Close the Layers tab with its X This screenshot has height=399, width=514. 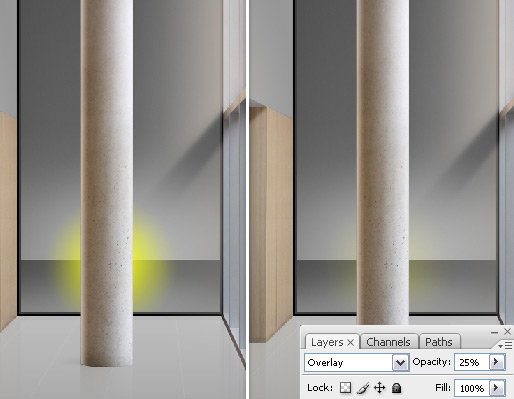point(351,342)
